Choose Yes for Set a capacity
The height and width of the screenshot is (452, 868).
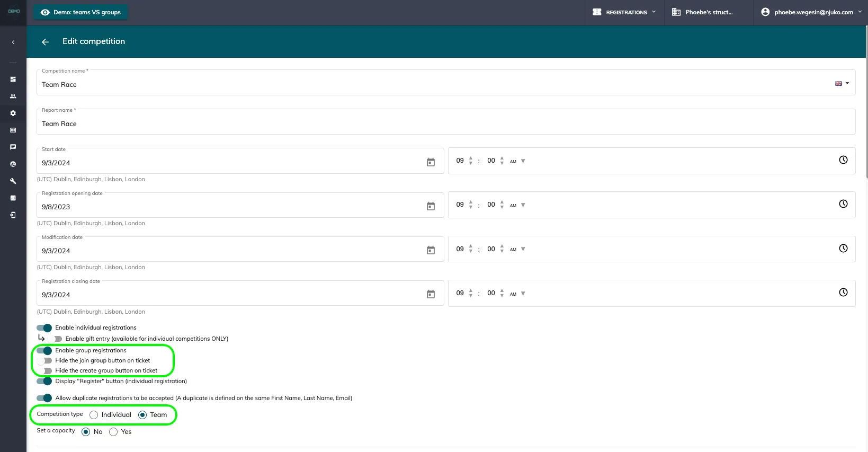(x=113, y=432)
